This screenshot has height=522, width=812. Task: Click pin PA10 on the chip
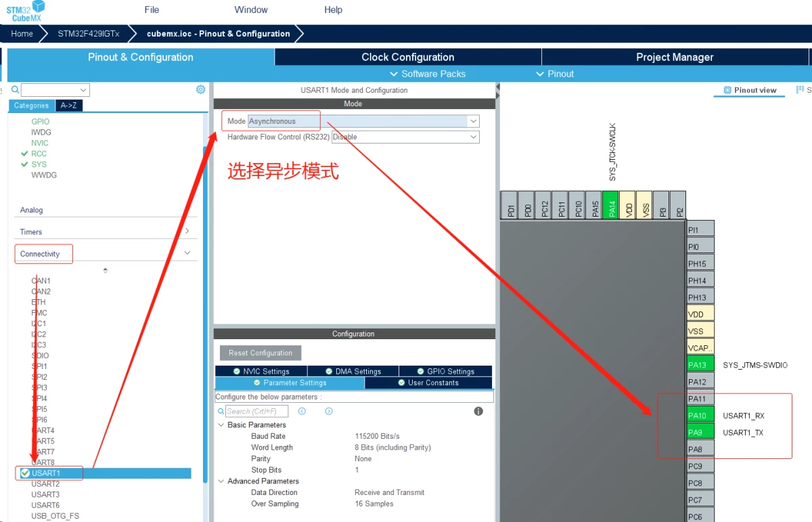[700, 416]
